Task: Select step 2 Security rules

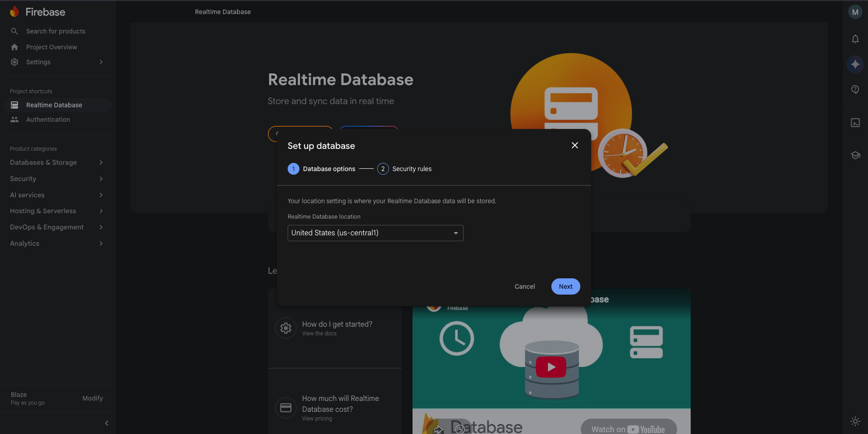Action: coord(404,169)
